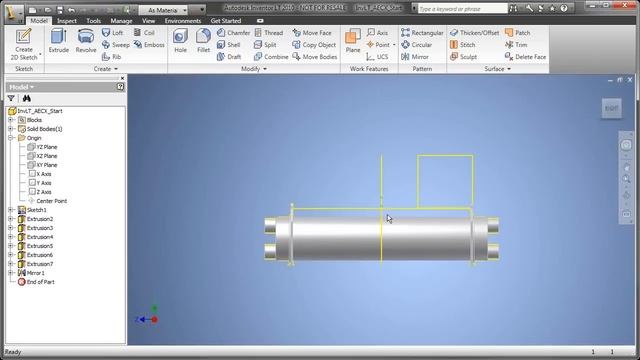This screenshot has height=360, width=640.
Task: Activate the Fillet tool
Action: tap(203, 41)
